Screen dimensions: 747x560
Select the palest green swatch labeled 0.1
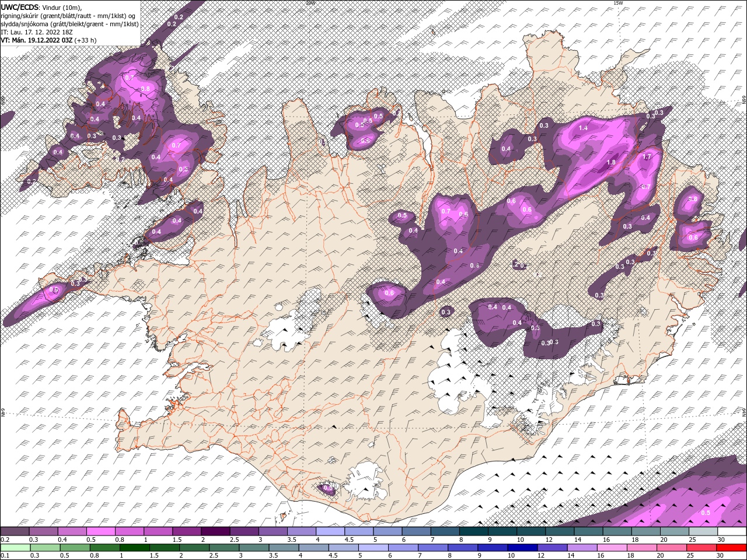15,548
